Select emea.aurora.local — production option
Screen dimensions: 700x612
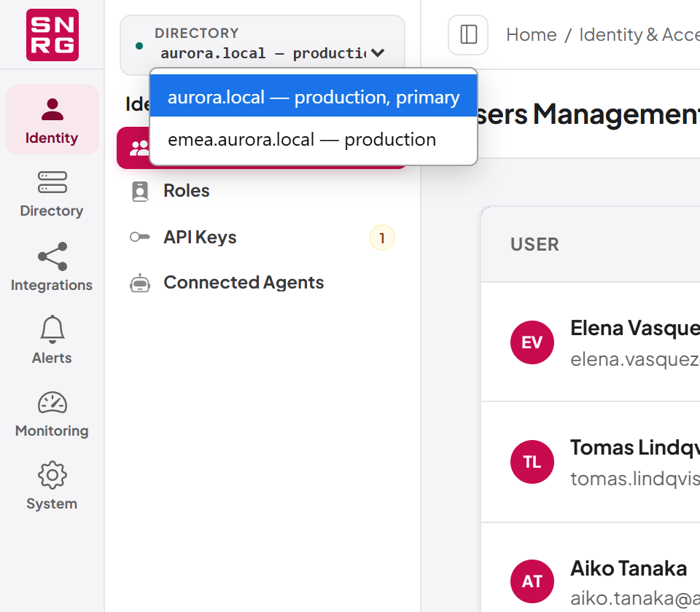click(x=314, y=140)
